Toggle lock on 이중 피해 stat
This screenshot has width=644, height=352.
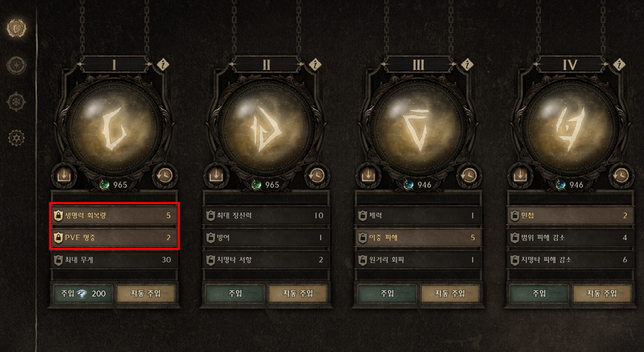pyautogui.click(x=363, y=238)
